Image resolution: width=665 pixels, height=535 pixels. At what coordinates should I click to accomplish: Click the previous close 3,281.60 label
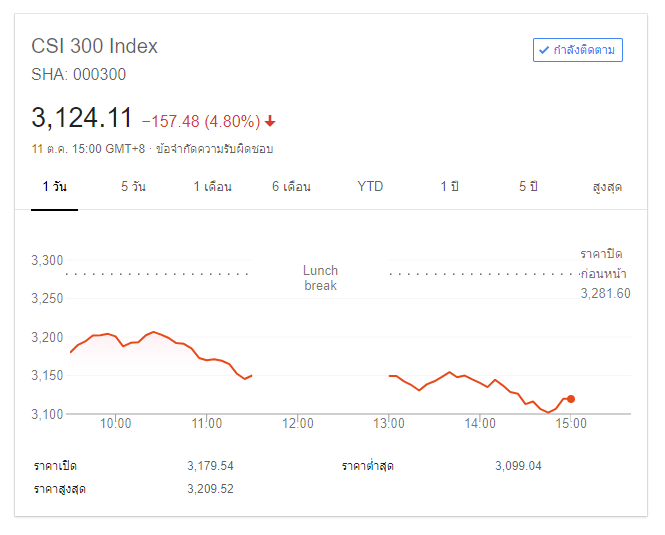pos(605,293)
